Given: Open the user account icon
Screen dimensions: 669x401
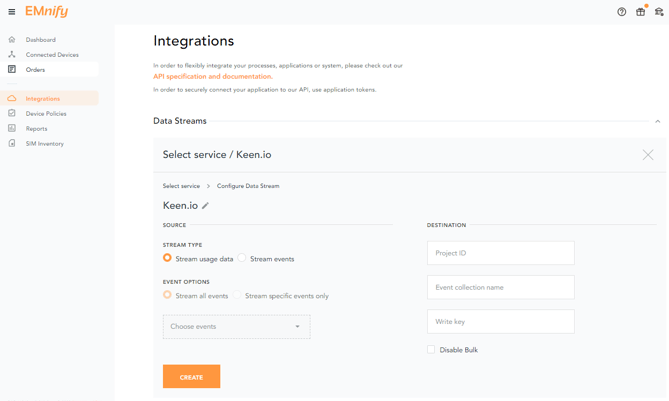Looking at the screenshot, I should click(x=659, y=12).
